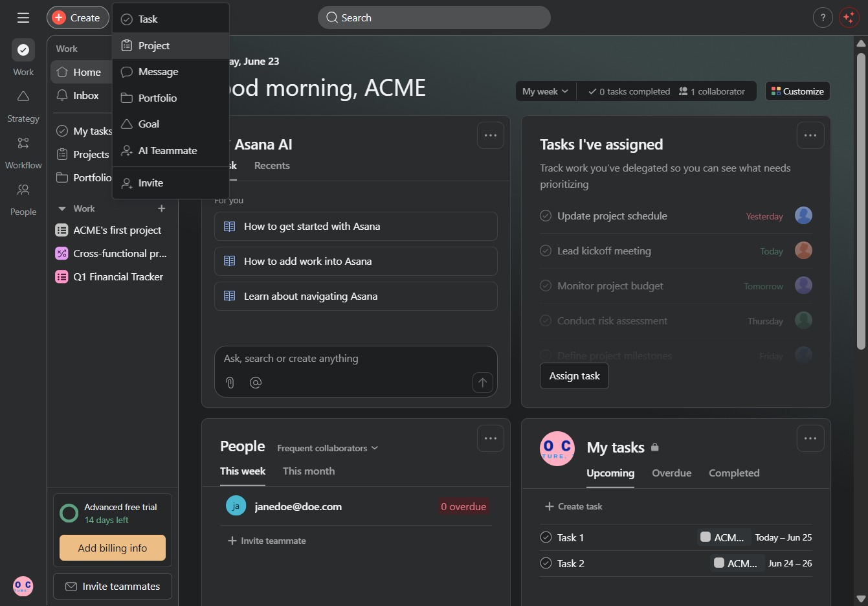
Task: Complete Task 1 in My tasks
Action: point(546,537)
